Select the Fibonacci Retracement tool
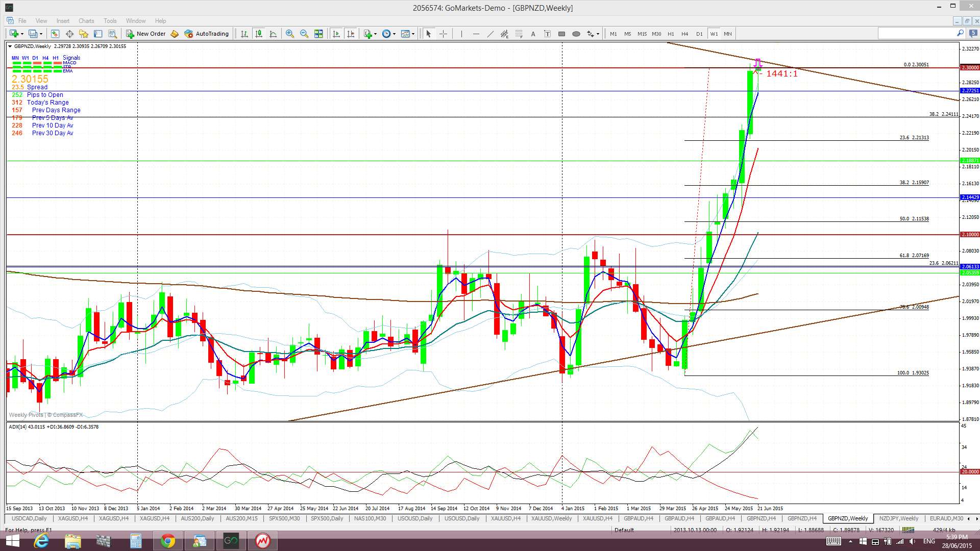980x551 pixels. tap(519, 34)
